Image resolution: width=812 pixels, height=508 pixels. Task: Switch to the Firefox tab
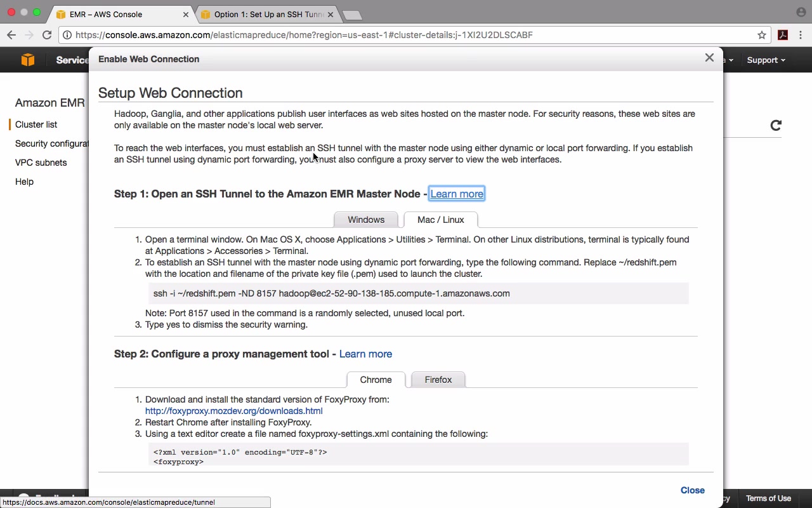pyautogui.click(x=438, y=380)
